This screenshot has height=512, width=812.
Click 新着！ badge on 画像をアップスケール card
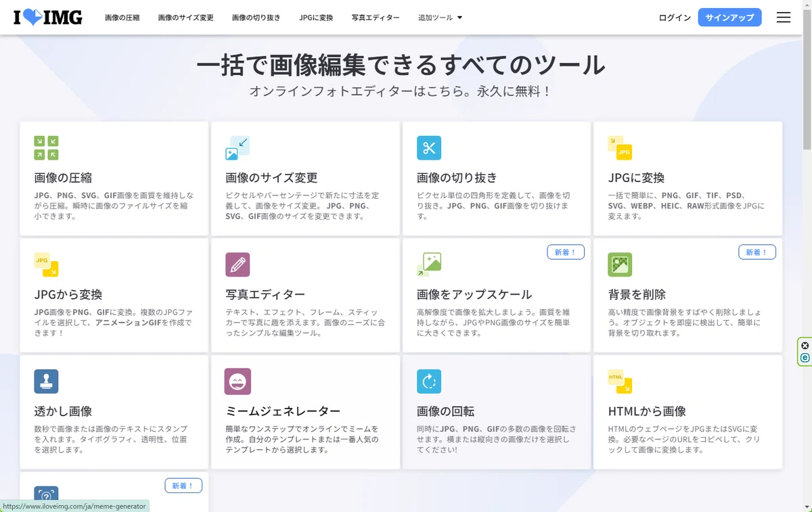pos(565,252)
